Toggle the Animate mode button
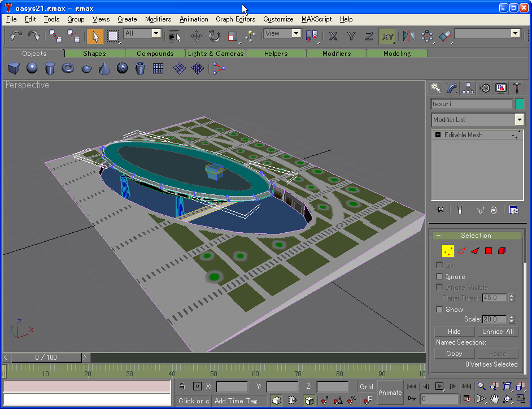Screen dimensions: 532x409 [390, 393]
